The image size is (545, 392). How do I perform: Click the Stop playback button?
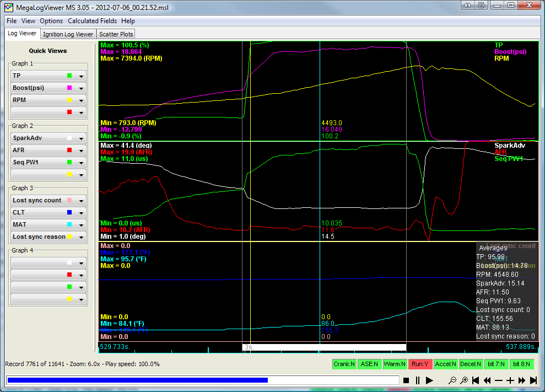pos(406,380)
